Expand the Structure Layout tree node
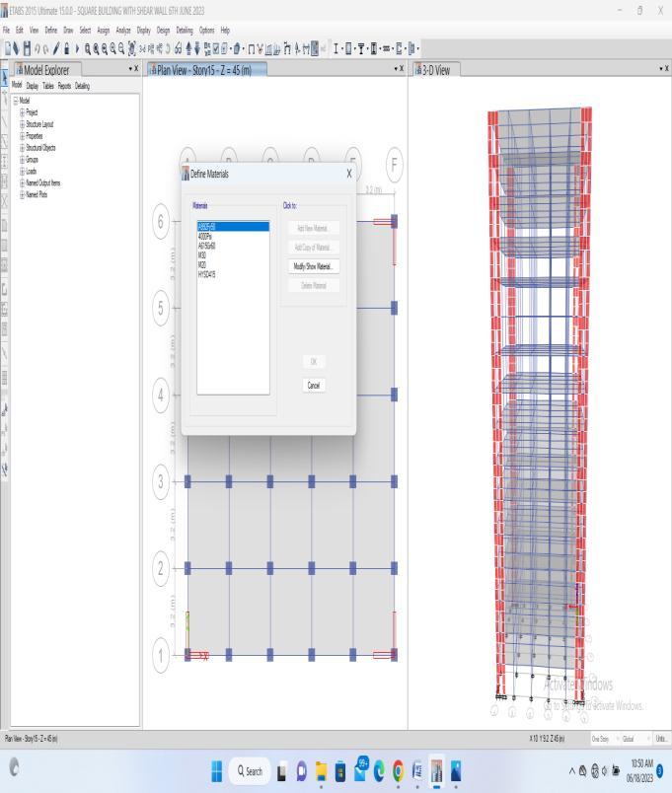Image resolution: width=672 pixels, height=793 pixels. [23, 124]
